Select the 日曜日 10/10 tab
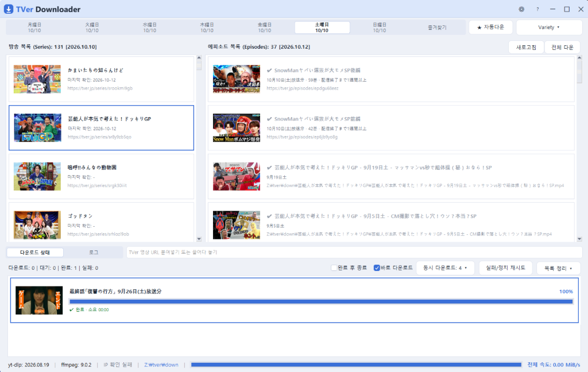This screenshot has width=588, height=372. [380, 28]
